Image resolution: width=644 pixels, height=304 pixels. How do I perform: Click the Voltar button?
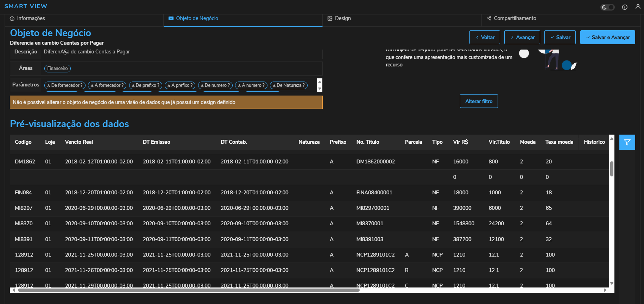pyautogui.click(x=484, y=37)
